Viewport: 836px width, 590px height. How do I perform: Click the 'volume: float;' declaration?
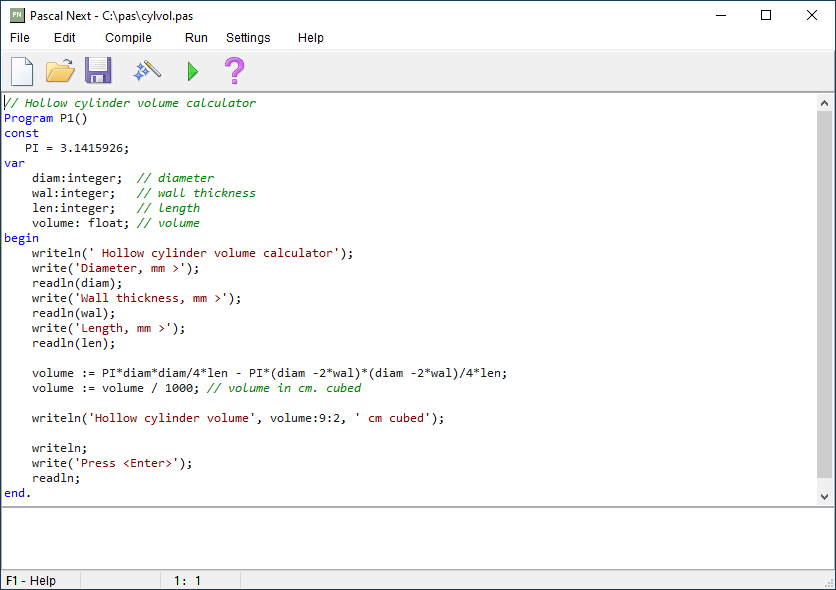80,223
